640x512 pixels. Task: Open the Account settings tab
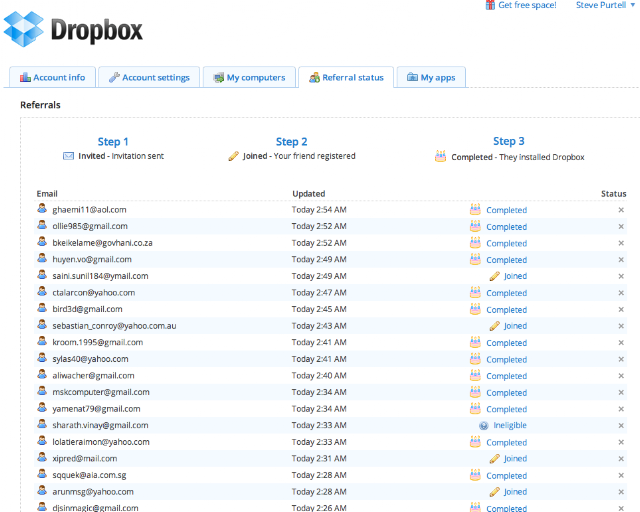[x=149, y=77]
